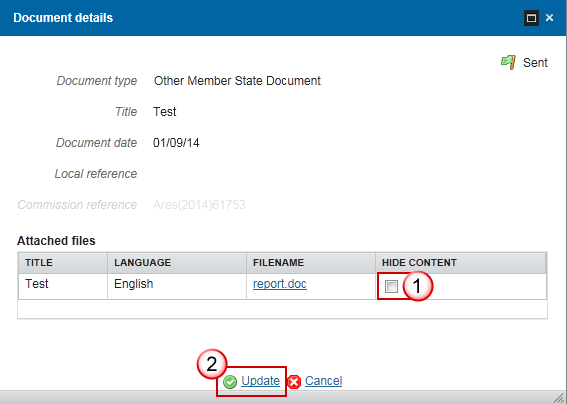567x404 pixels.
Task: Tick the Hide Content checkbox for report.doc
Action: coord(391,286)
